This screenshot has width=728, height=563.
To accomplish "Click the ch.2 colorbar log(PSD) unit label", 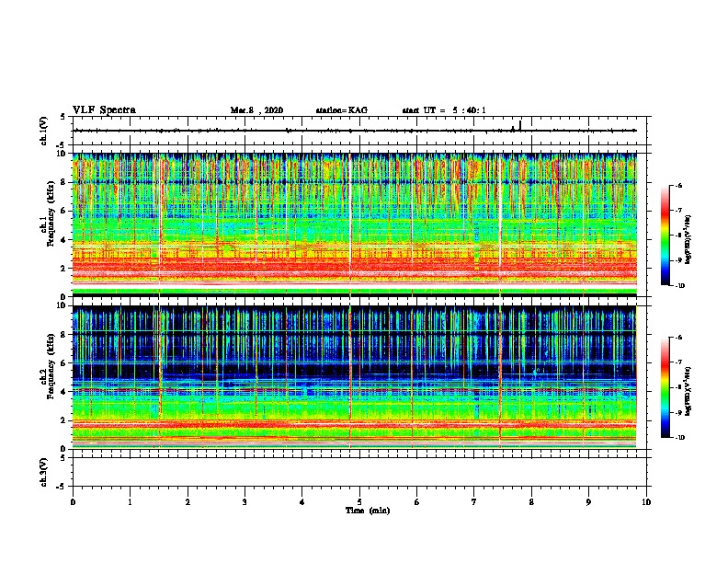I will point(688,391).
